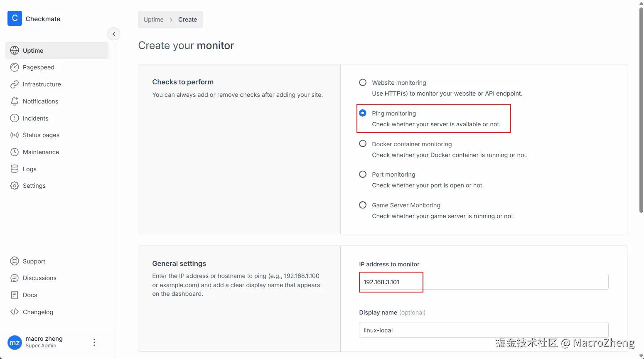Click the Checkmate logo icon
The height and width of the screenshot is (359, 644).
(x=15, y=18)
